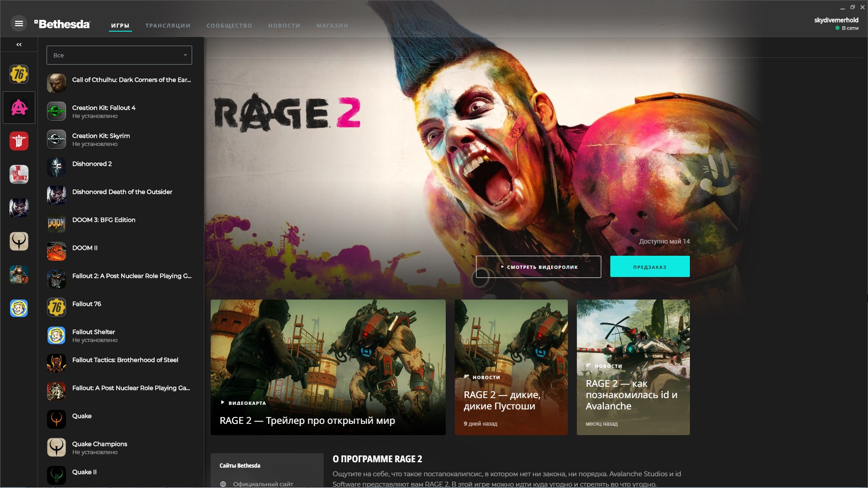Select The Evil Within 2 sidebar icon

pos(19,174)
